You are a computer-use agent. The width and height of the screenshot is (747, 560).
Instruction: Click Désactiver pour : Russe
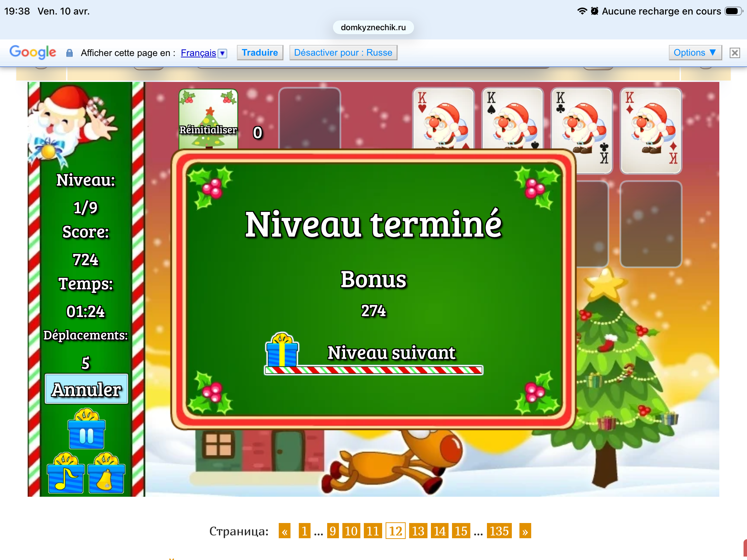343,53
